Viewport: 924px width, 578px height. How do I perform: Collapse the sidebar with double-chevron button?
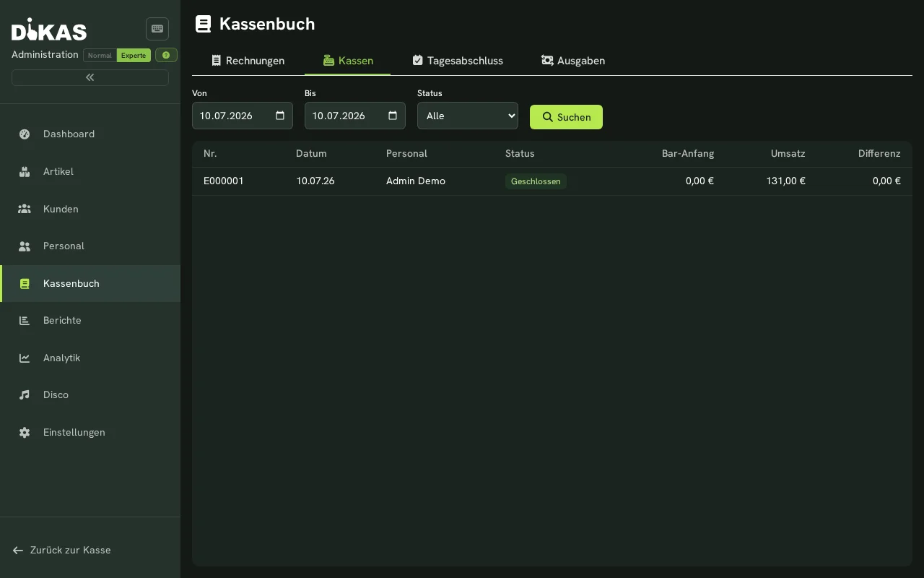(x=90, y=77)
